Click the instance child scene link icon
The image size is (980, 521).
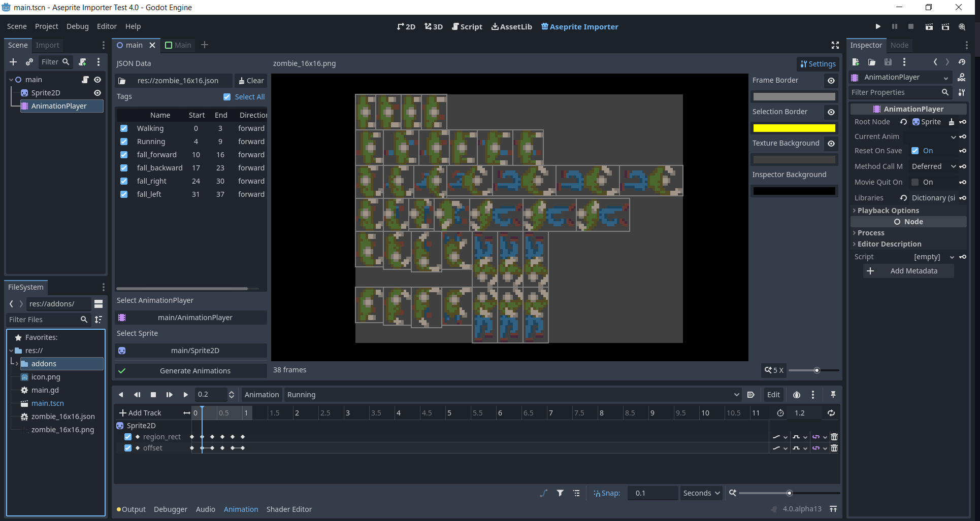click(29, 62)
